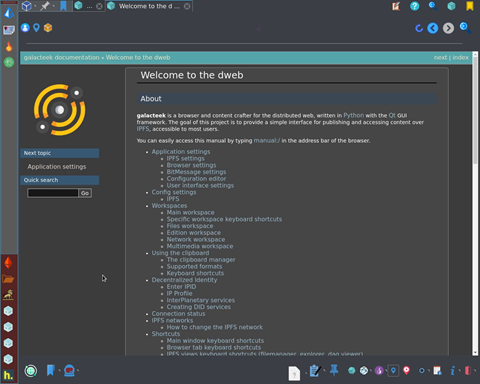Click the red map marker icon
This screenshot has width=480, height=384.
406,370
